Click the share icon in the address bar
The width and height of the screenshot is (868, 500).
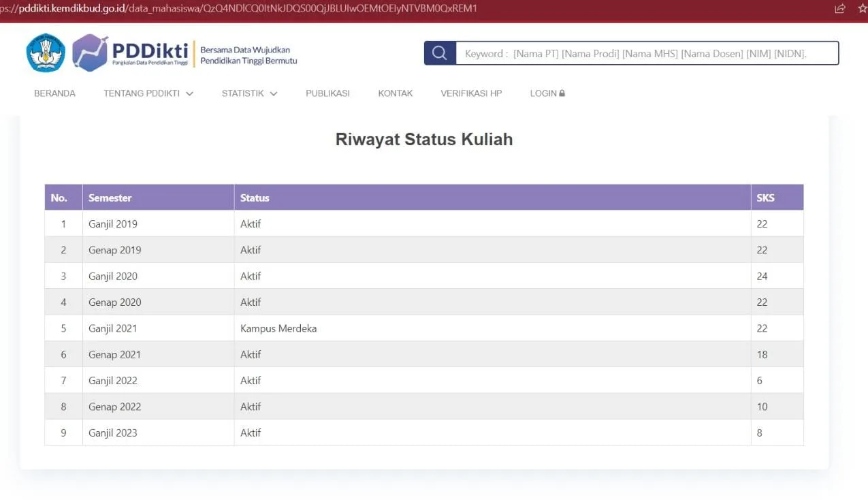point(840,9)
